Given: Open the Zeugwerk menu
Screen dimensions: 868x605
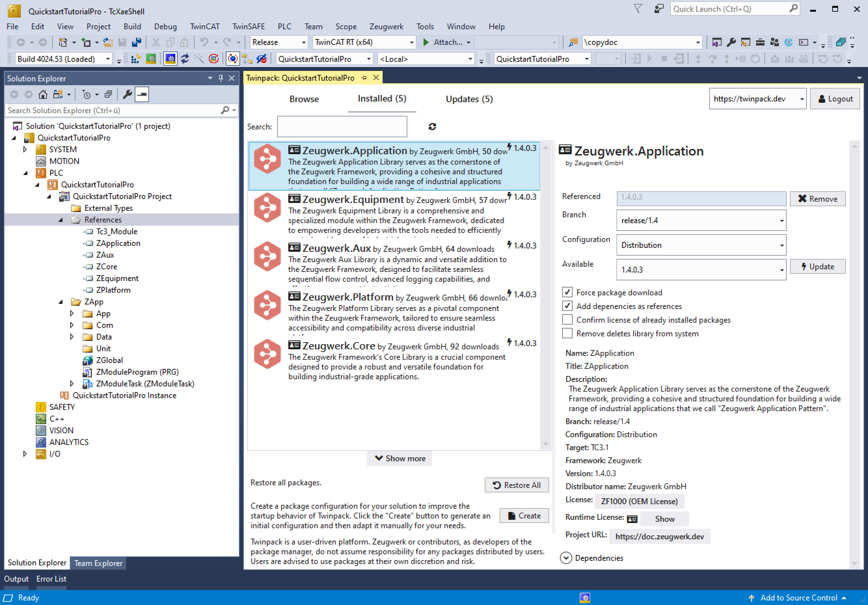Looking at the screenshot, I should [386, 26].
